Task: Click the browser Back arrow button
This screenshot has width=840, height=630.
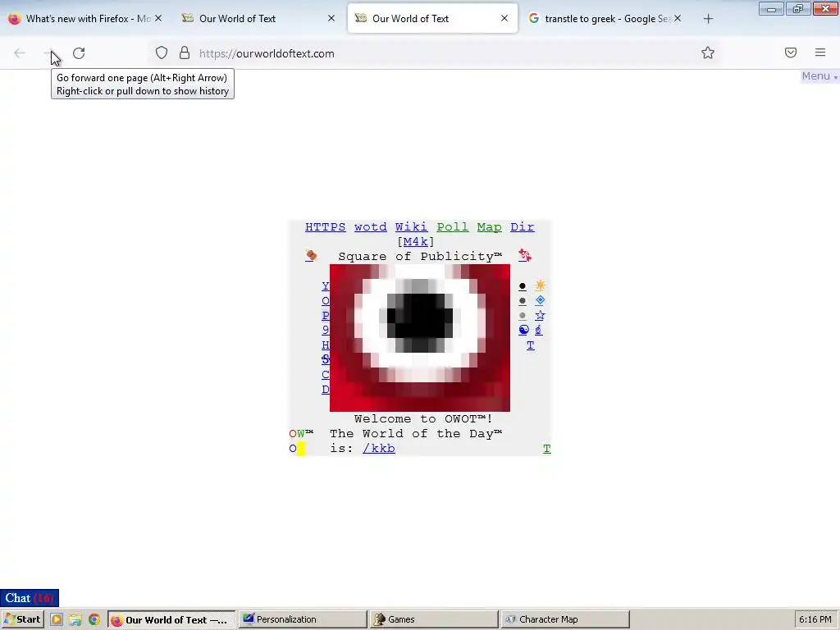Action: (20, 53)
